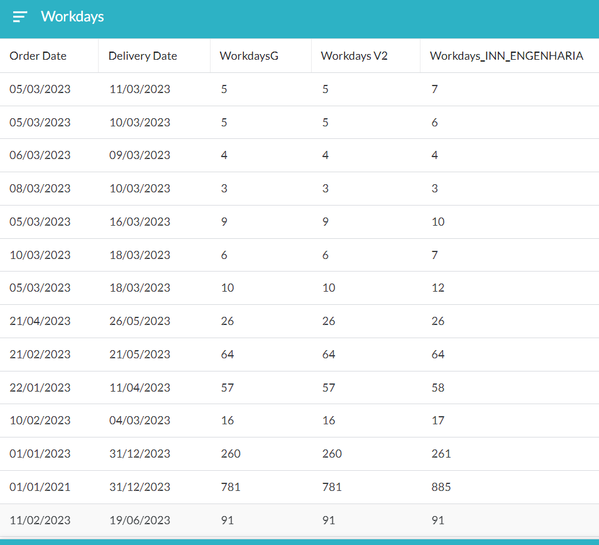Sort by the Order Date column header
Screen dimensions: 599x545
pos(38,56)
